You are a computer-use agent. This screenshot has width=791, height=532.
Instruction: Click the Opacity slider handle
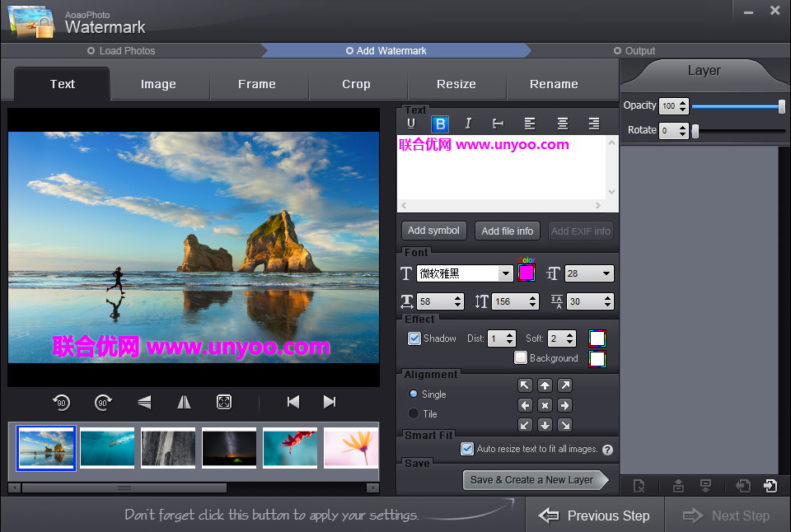tap(781, 106)
